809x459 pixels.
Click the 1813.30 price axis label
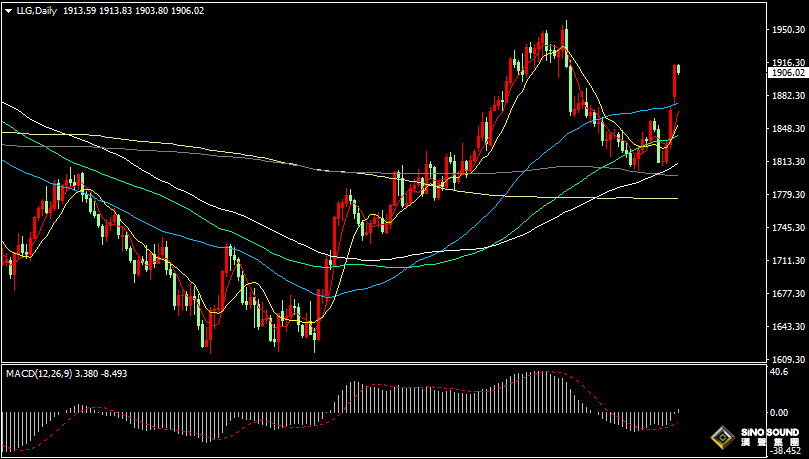(789, 161)
